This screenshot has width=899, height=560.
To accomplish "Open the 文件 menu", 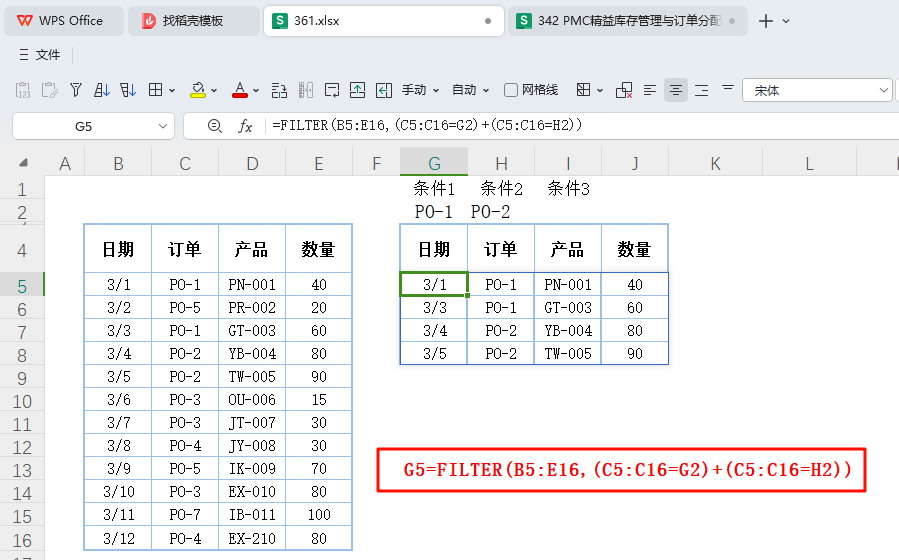I will click(x=40, y=55).
